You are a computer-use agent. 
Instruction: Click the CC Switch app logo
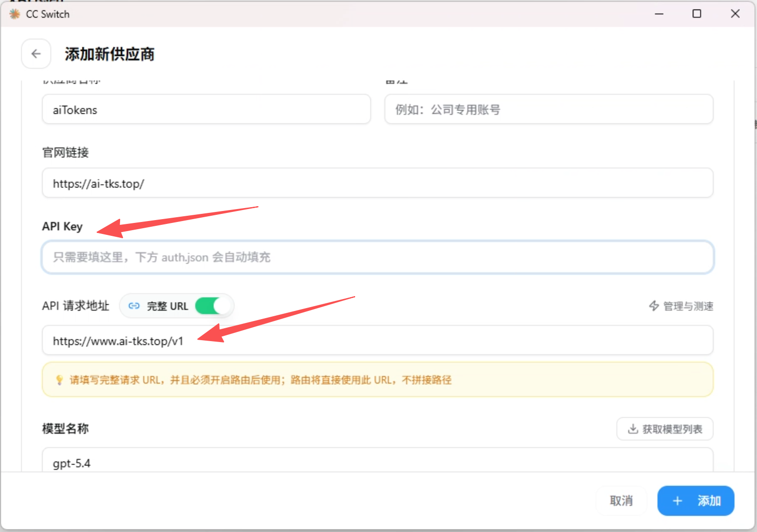pyautogui.click(x=15, y=14)
